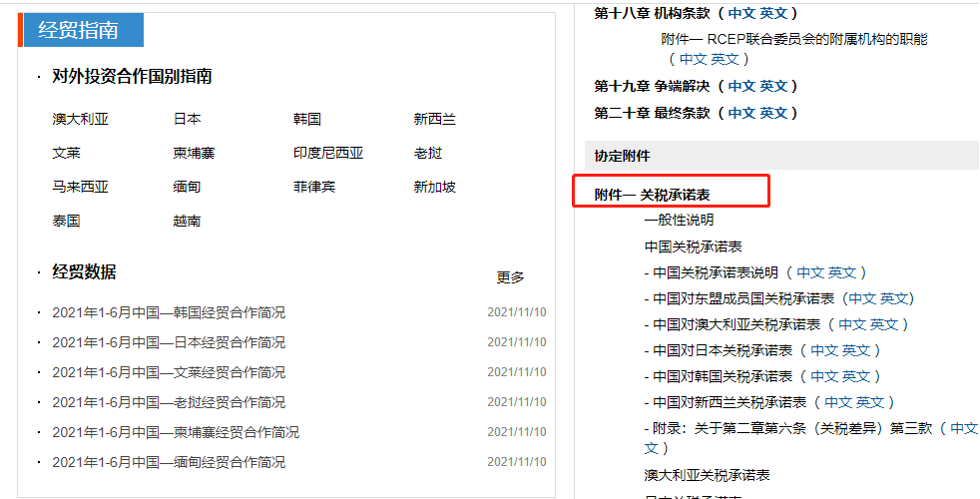Open the 韩国 country guide link
980x499 pixels.
[307, 119]
